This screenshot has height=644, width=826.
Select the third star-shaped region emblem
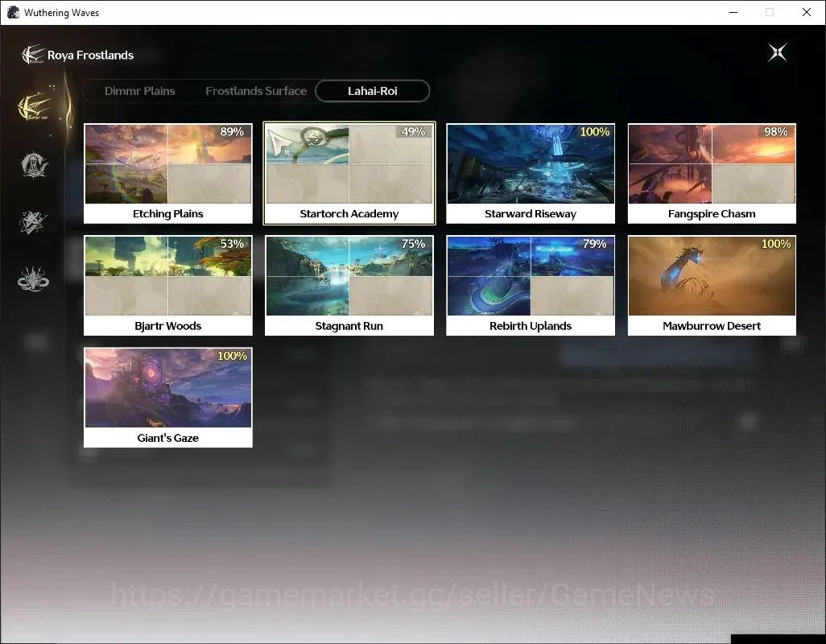point(33,221)
